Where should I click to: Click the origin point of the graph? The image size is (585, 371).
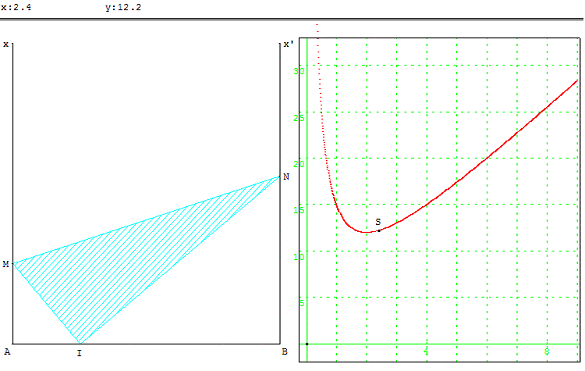[307, 344]
